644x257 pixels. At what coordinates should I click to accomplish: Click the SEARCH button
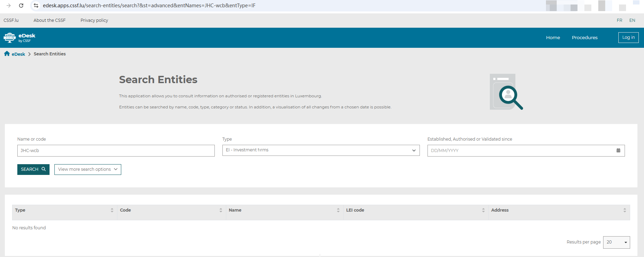33,169
